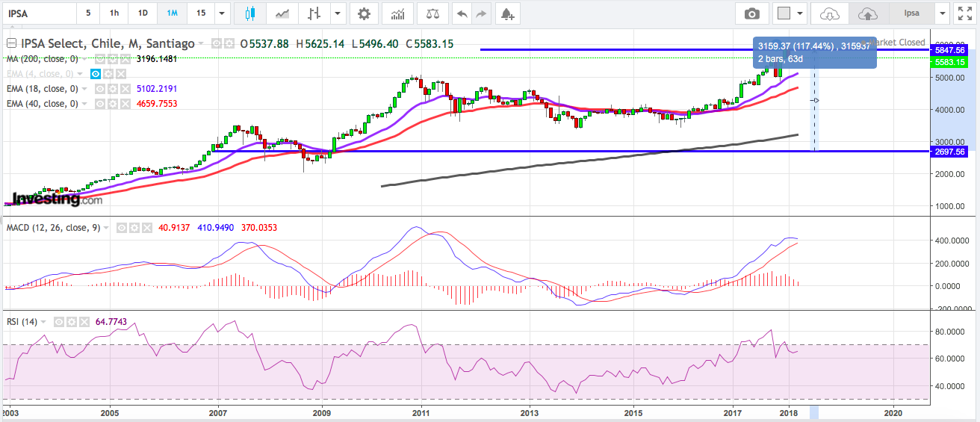Click the IPSA symbol search field
This screenshot has width=980, height=422.
[x=37, y=13]
